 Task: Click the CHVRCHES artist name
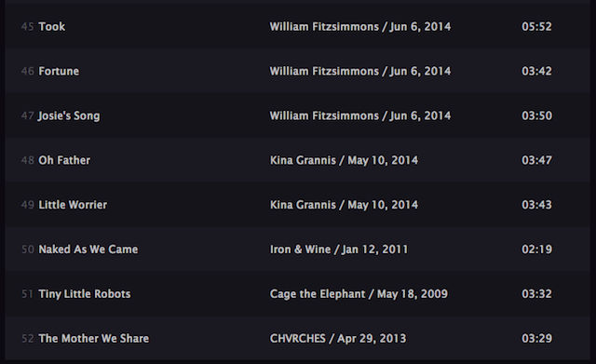(x=298, y=338)
